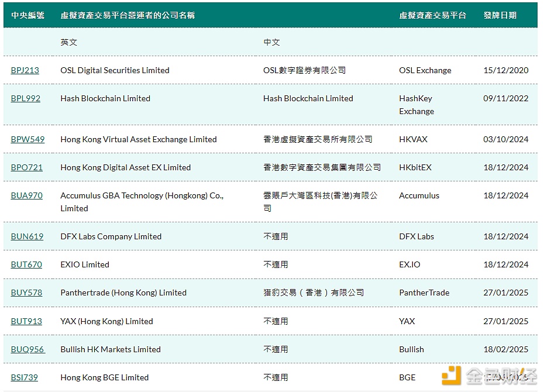544x392 pixels.
Task: Click the 虛擬資產交易平台 column header
Action: coord(433,15)
